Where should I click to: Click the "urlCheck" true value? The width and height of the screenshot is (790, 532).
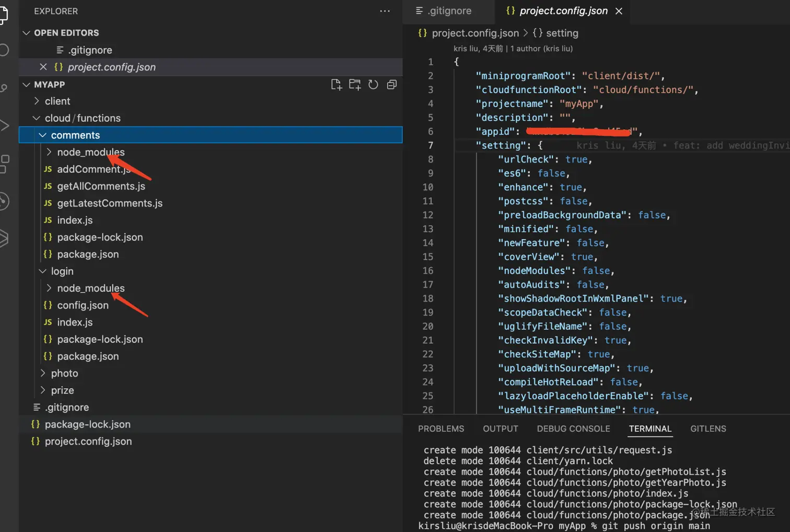[x=576, y=159]
